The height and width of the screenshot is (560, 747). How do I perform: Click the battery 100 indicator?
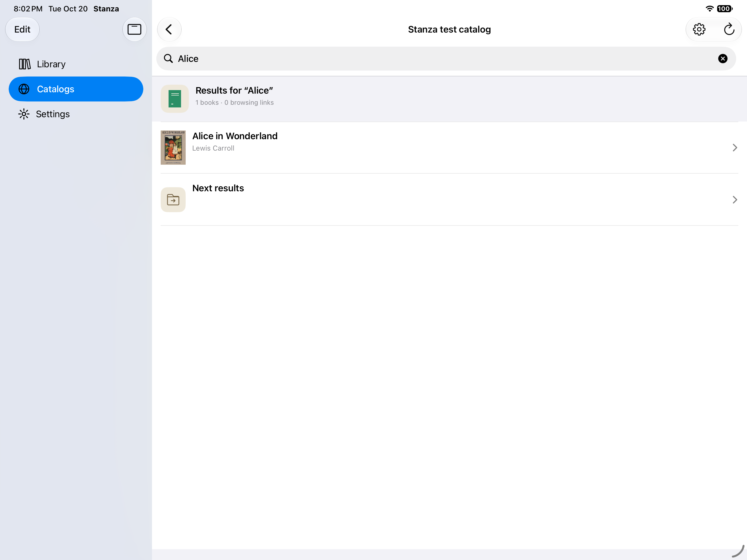click(x=725, y=9)
